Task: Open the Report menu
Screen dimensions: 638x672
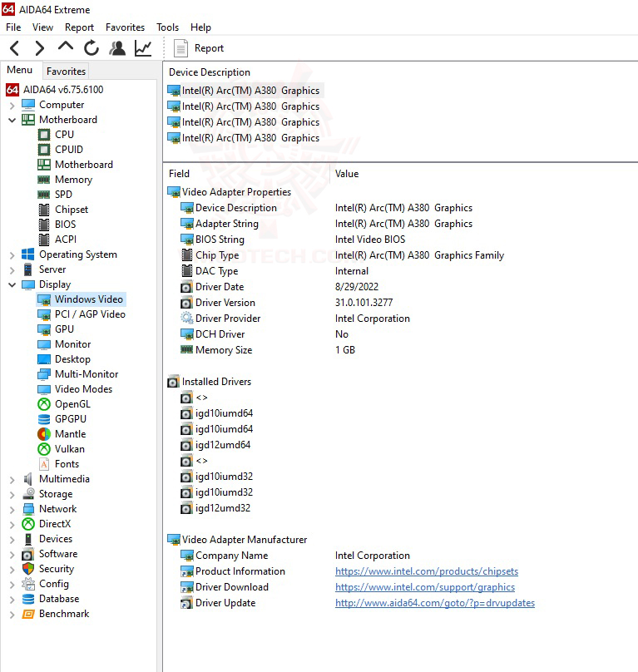Action: pos(79,27)
